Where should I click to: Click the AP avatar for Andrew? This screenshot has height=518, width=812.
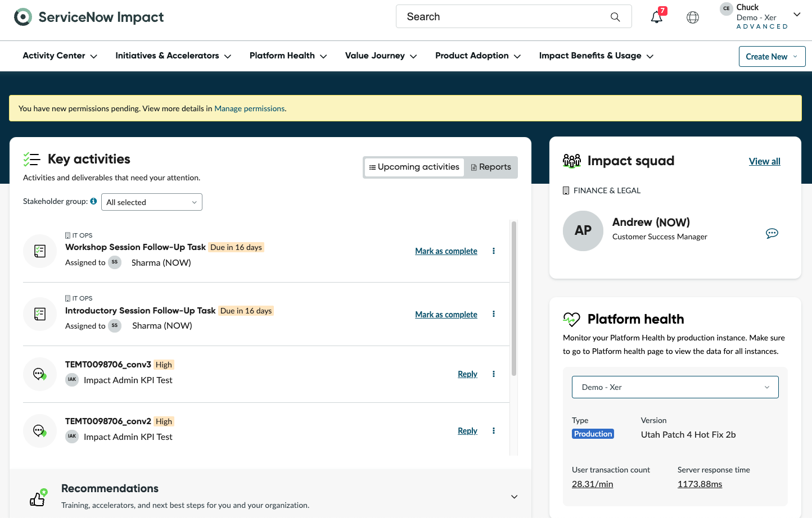coord(583,231)
